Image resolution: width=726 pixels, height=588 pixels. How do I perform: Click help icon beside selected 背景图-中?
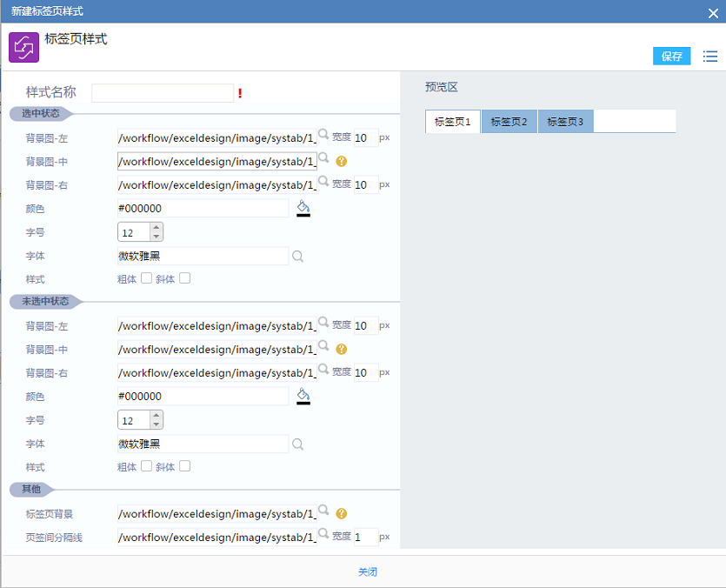coord(341,161)
